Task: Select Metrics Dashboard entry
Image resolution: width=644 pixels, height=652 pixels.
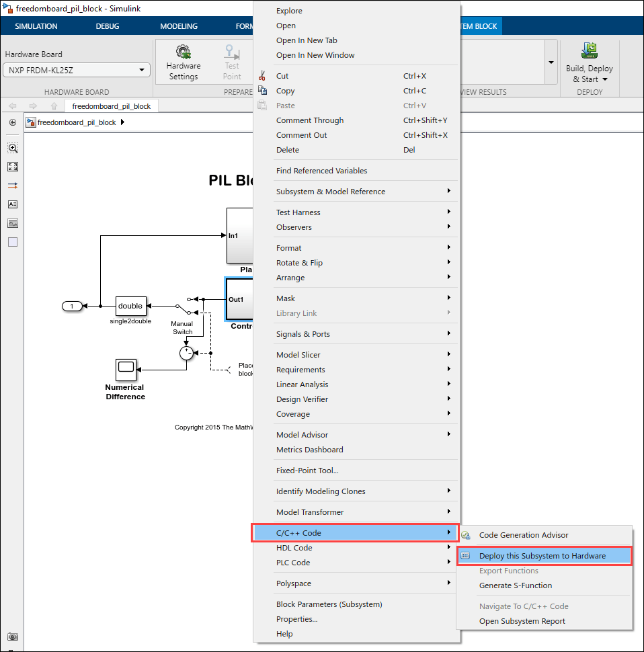Action: pos(310,450)
